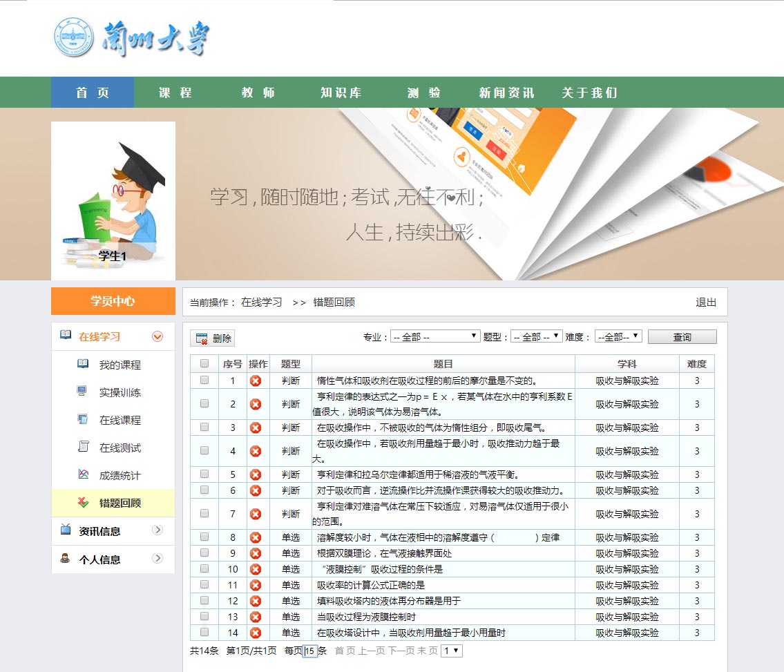Click the book icon beside 我的课程
This screenshot has width=784, height=672.
(83, 364)
